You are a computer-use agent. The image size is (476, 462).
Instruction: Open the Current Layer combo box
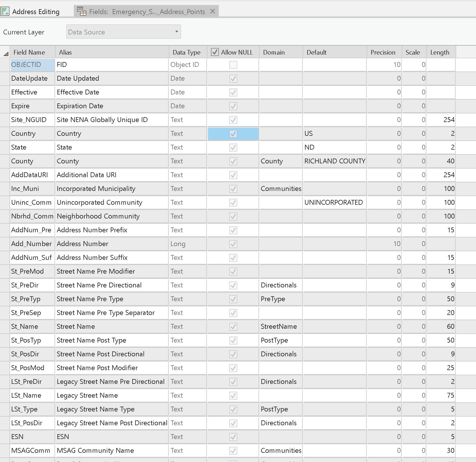[123, 32]
